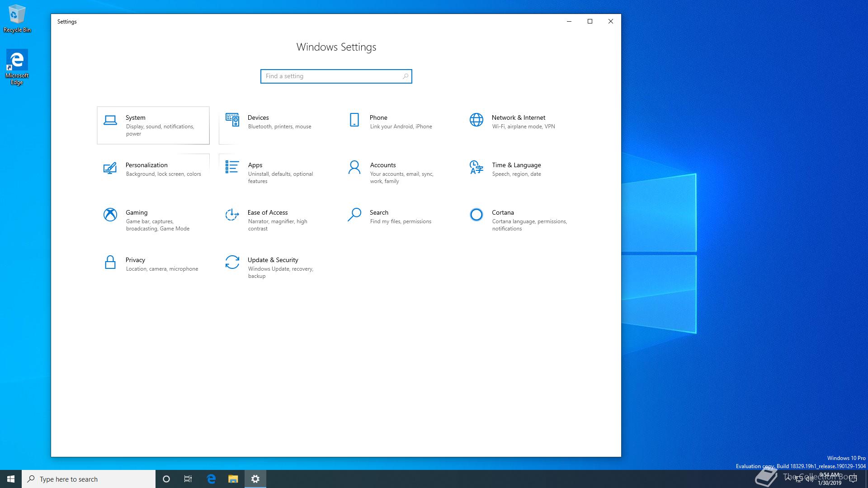Select the Microsoft Edge desktop shortcut
The width and height of the screenshot is (868, 488).
click(17, 67)
